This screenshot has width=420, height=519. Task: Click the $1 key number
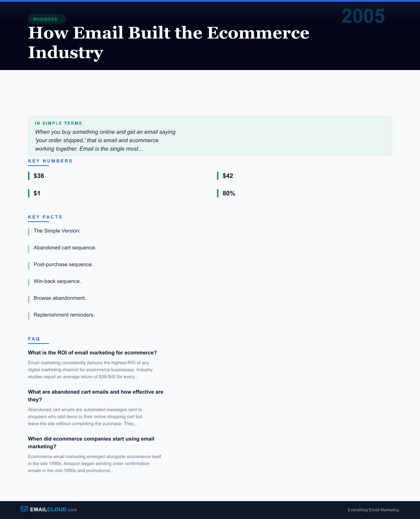37,193
